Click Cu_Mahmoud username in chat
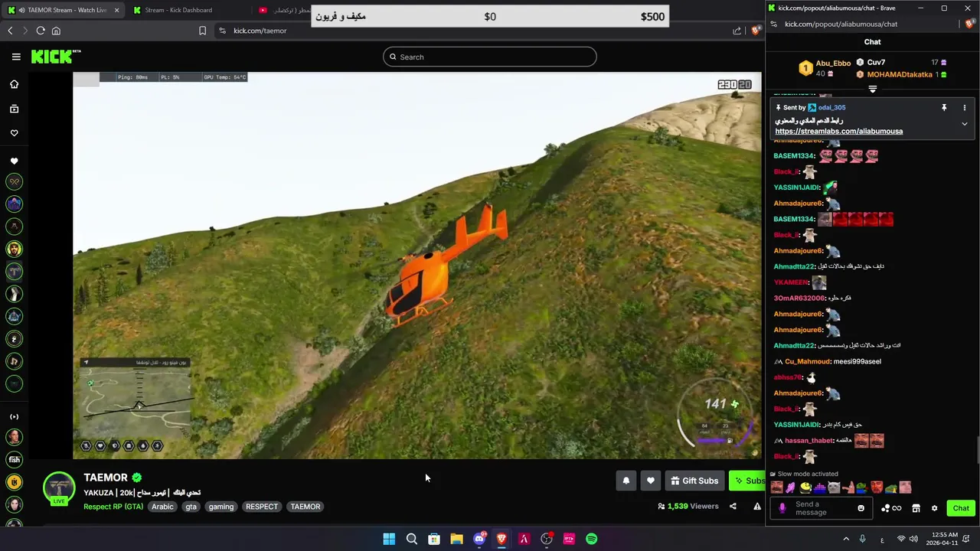Image resolution: width=980 pixels, height=551 pixels. (x=808, y=361)
